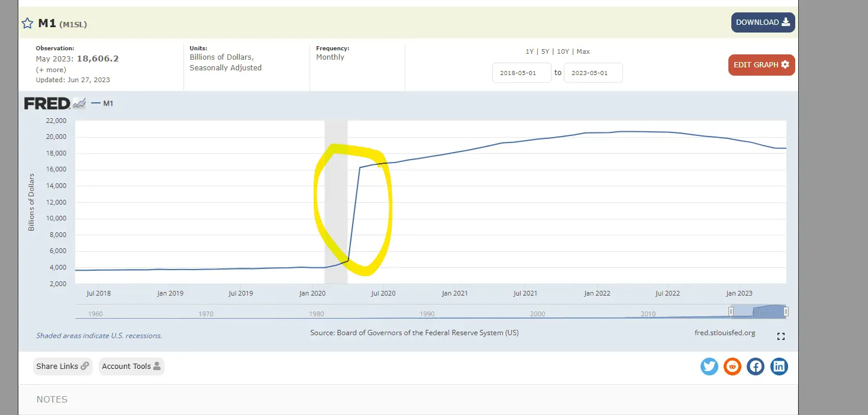The width and height of the screenshot is (868, 415).
Task: Expand the (+ more) observations link
Action: pyautogui.click(x=51, y=70)
